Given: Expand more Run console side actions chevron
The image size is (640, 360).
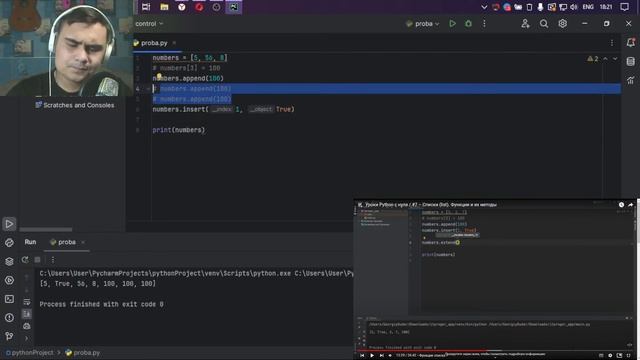Looking at the screenshot, I should [x=27, y=338].
